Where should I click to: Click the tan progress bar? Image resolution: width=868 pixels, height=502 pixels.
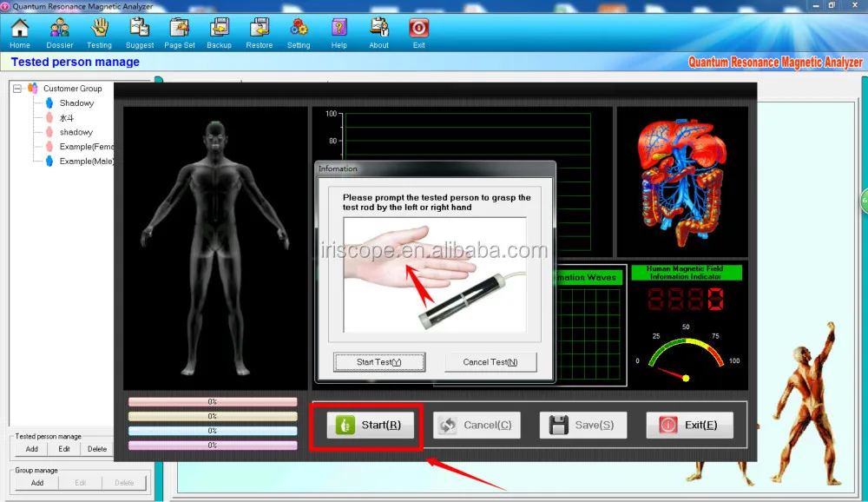click(213, 416)
